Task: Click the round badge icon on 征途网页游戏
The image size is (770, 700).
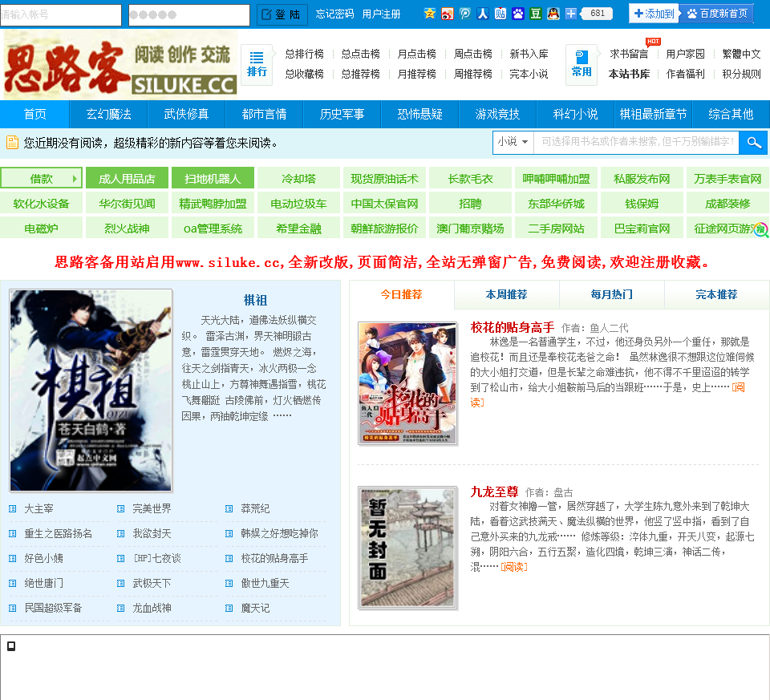Action: click(760, 229)
